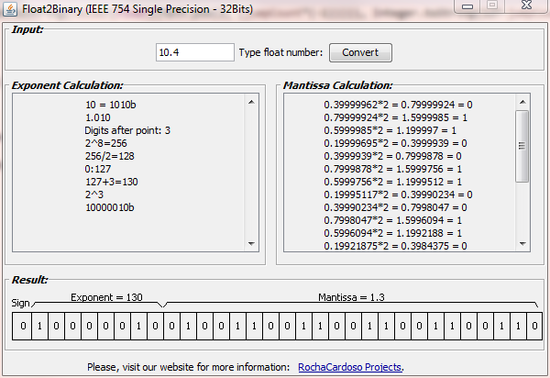Image resolution: width=550 pixels, height=378 pixels.
Task: Select line '0.5999985*2 = 1.199997 = 1'
Action: 390,130
